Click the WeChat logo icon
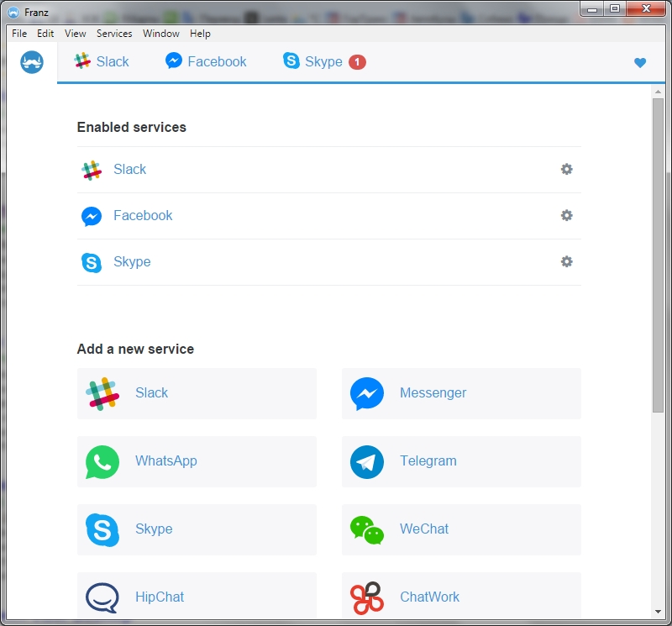The width and height of the screenshot is (672, 626). point(367,530)
